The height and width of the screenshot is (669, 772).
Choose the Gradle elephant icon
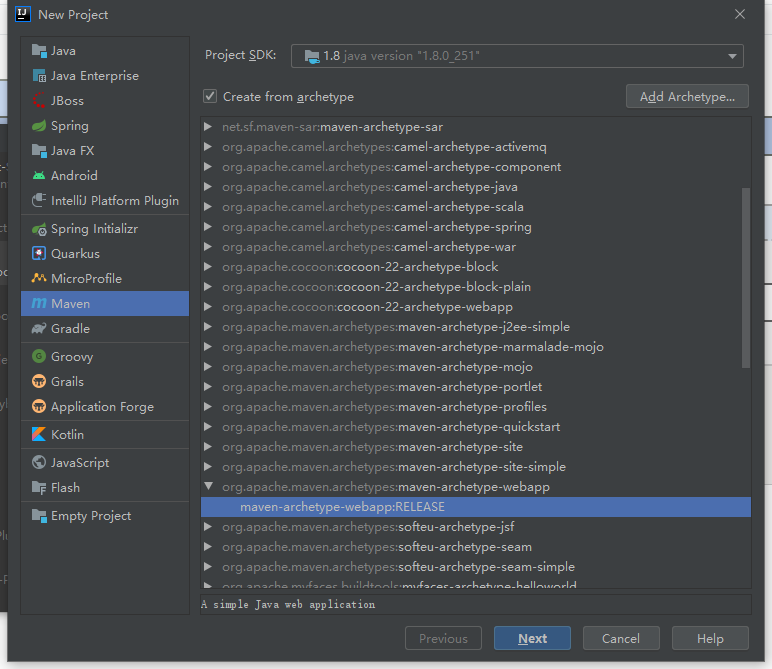(39, 329)
